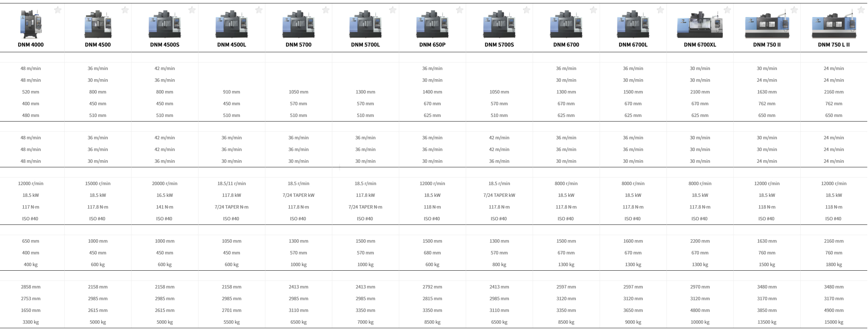Open the DNM 750 L II title link
The width and height of the screenshot is (868, 332).
834,45
